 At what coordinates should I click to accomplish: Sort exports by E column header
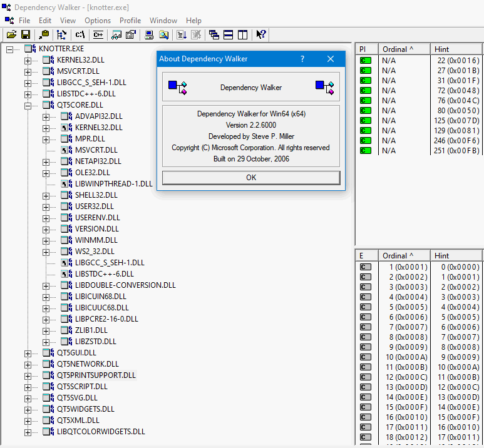click(x=367, y=255)
